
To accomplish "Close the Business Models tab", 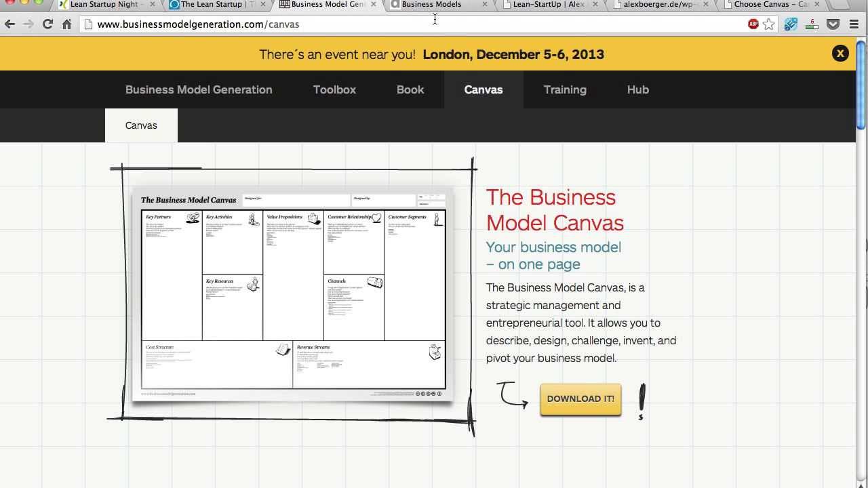I will pyautogui.click(x=484, y=4).
